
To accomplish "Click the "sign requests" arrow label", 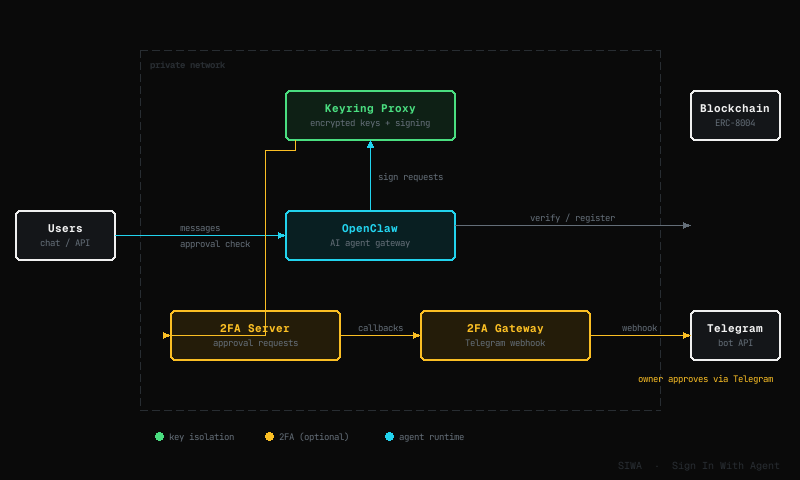I will point(410,177).
